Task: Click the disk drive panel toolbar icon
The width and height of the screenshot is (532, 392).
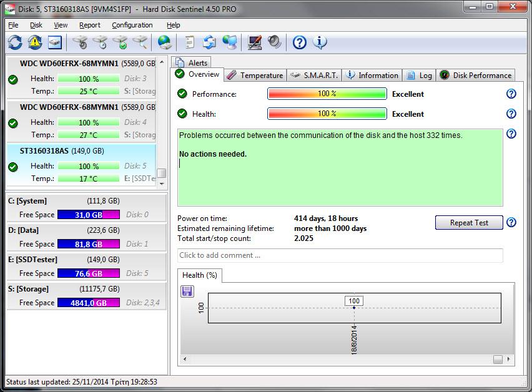Action: [54, 42]
